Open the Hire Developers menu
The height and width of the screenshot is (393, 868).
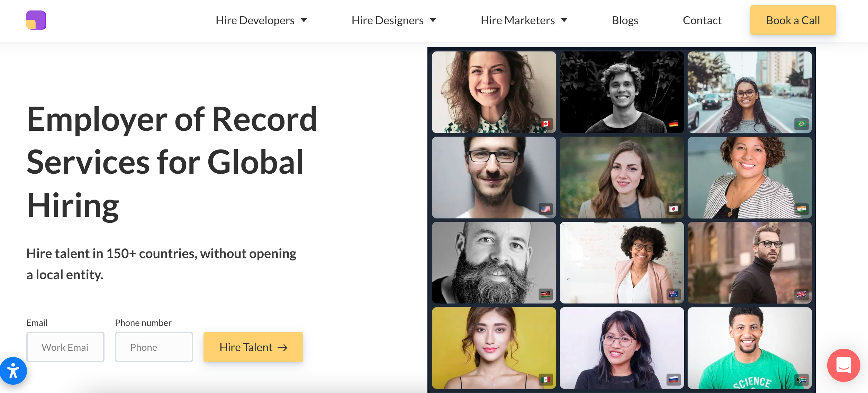(255, 20)
